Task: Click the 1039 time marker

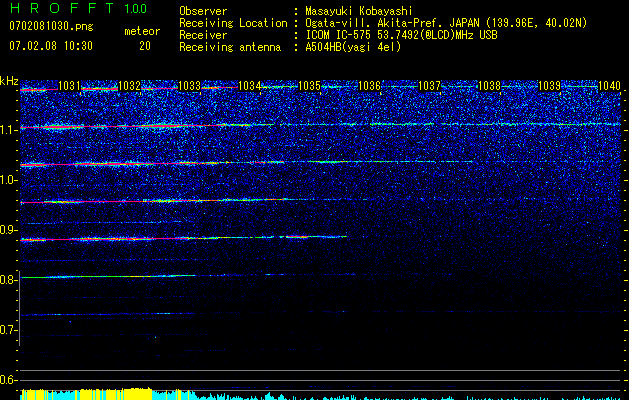Action: tap(549, 86)
